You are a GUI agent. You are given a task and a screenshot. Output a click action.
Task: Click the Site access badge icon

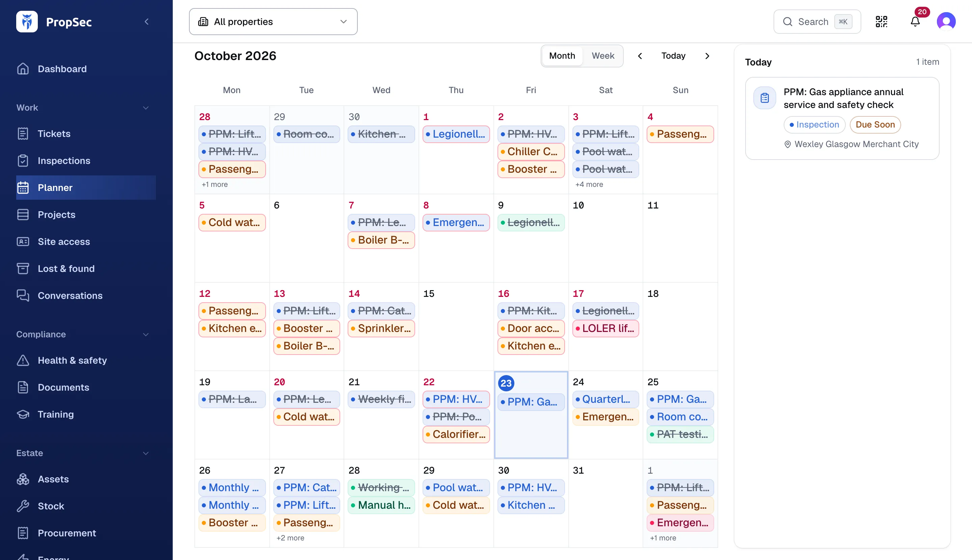tap(23, 242)
